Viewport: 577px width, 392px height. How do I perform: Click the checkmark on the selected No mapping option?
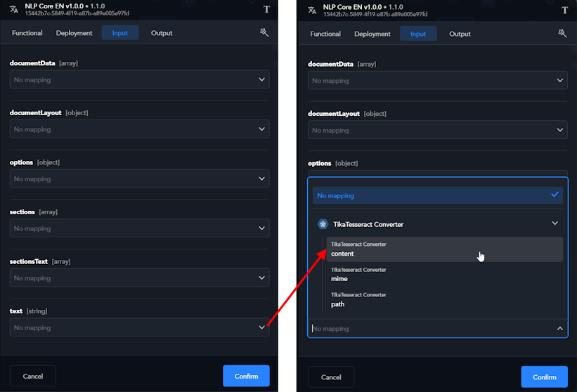[x=555, y=195]
